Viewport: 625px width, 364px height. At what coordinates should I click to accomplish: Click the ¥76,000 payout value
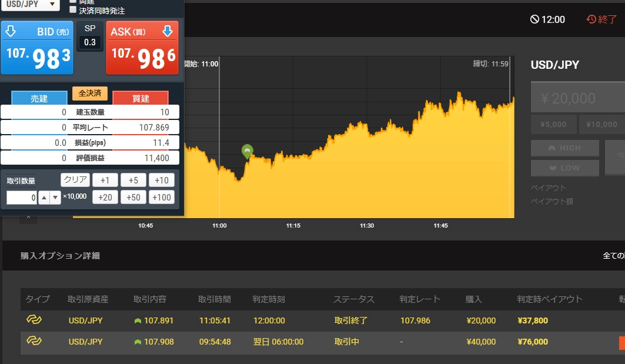533,342
